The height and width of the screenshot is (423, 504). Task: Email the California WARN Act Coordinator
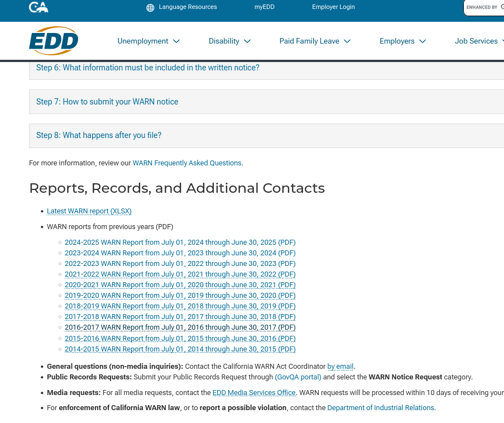click(x=340, y=366)
